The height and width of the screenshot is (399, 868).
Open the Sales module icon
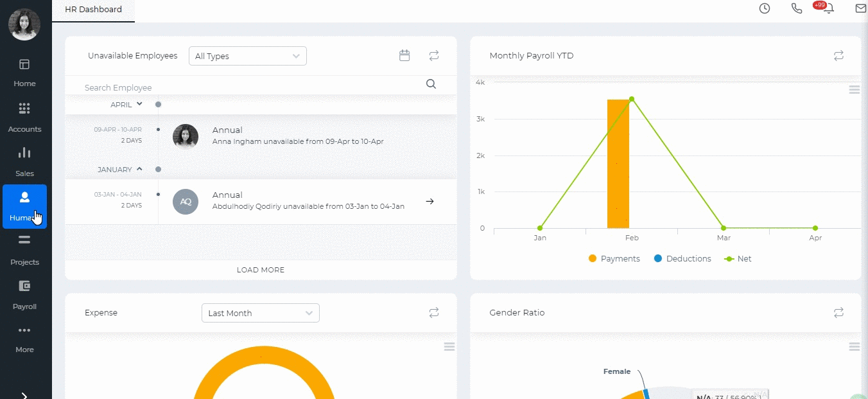click(x=24, y=153)
